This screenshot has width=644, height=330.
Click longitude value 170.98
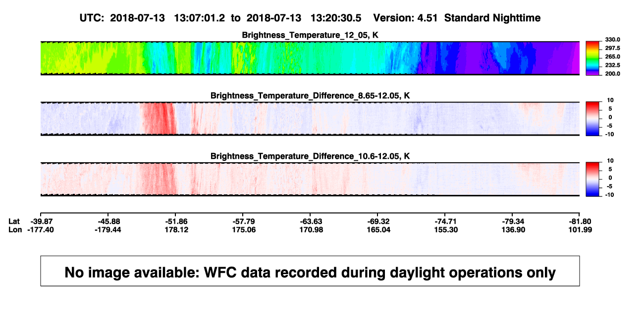pos(310,230)
